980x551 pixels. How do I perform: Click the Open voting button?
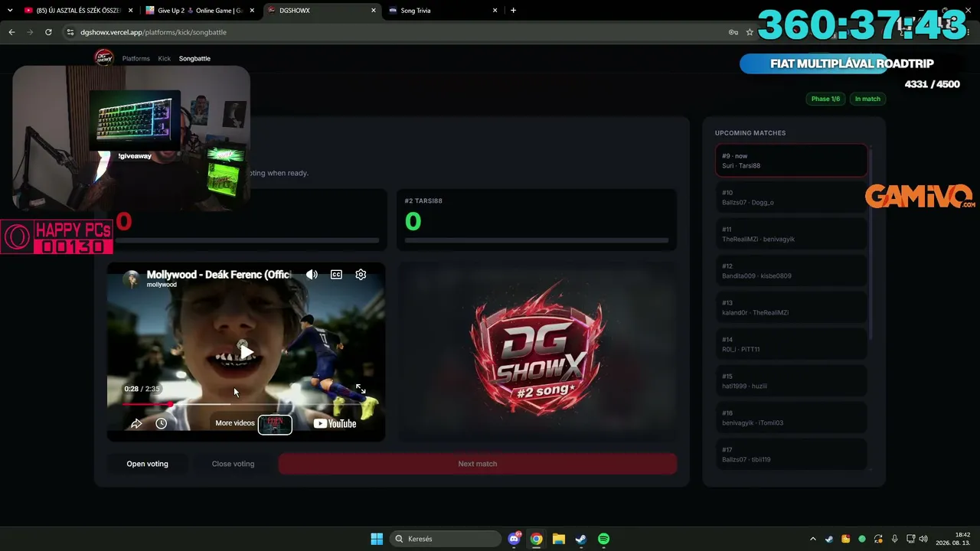tap(147, 464)
